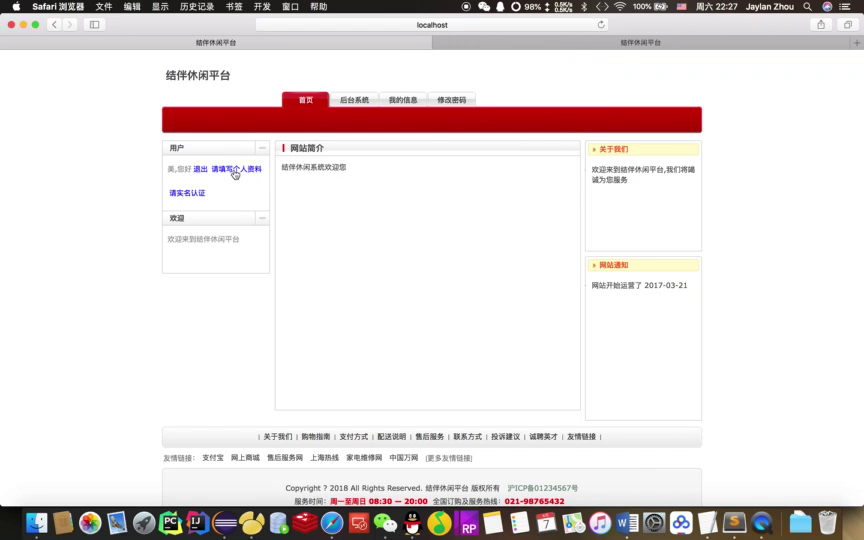Viewport: 864px width, 540px height.
Task: Open the Safari浏览器 menu
Action: pyautogui.click(x=58, y=7)
